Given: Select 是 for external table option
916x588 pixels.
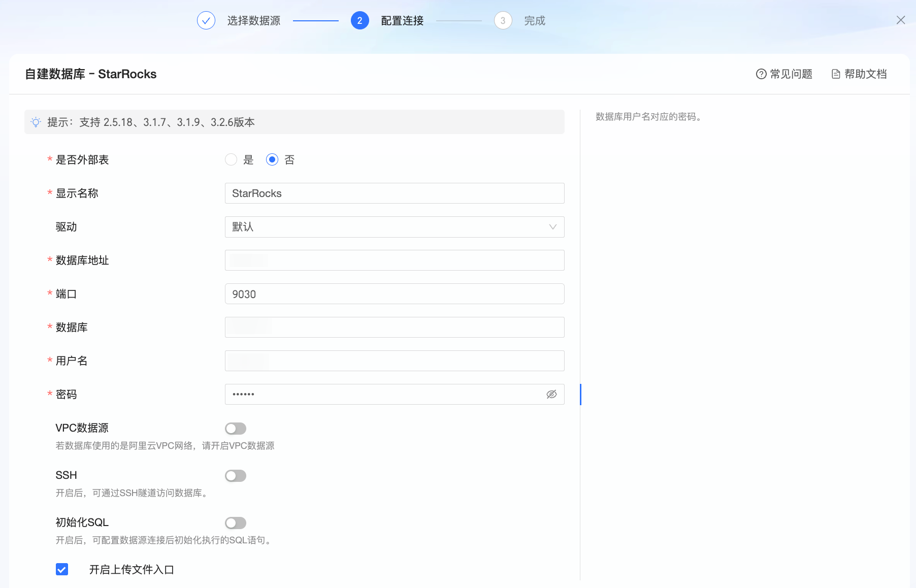Looking at the screenshot, I should pyautogui.click(x=231, y=159).
